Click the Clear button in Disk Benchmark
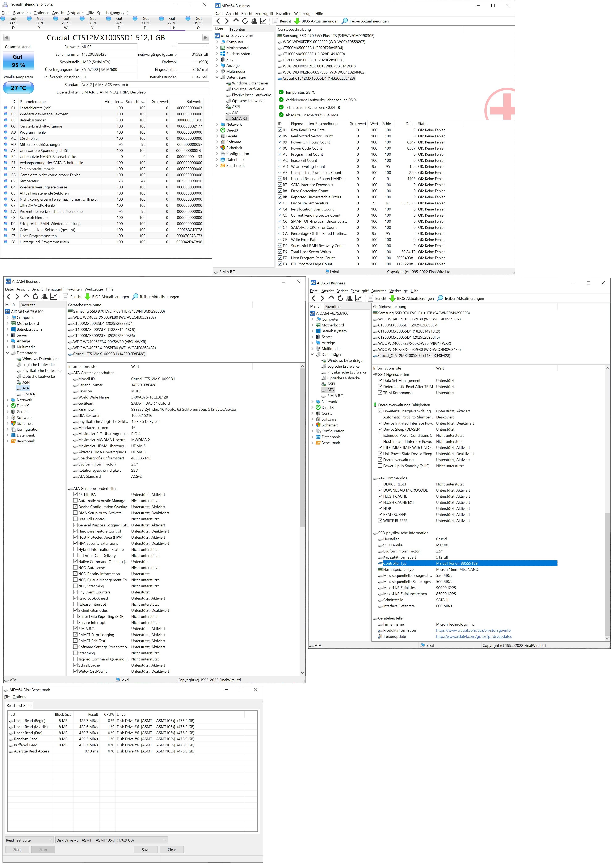614x868 pixels. [172, 850]
